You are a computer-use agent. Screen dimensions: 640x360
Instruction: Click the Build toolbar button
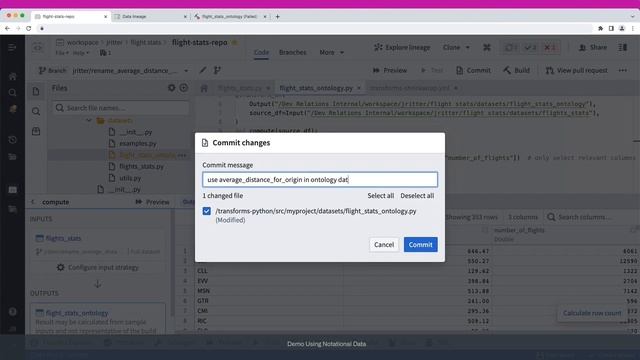point(516,70)
